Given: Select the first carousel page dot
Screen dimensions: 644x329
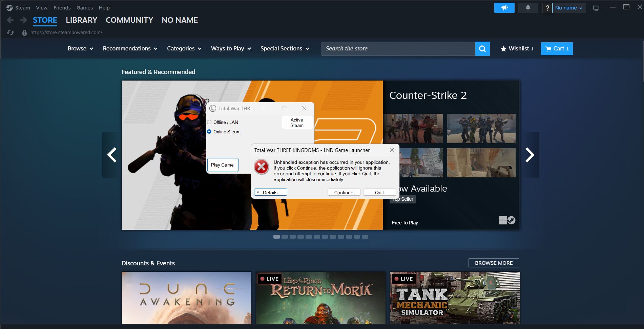Looking at the screenshot, I should [276, 237].
